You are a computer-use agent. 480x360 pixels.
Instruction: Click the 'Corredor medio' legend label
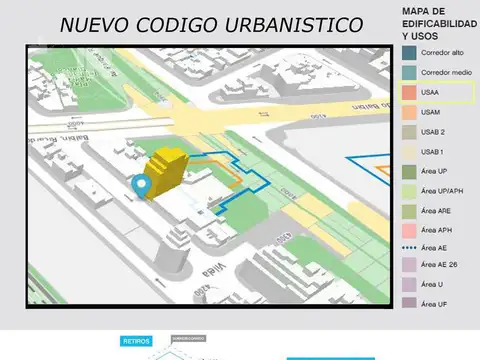point(446,72)
